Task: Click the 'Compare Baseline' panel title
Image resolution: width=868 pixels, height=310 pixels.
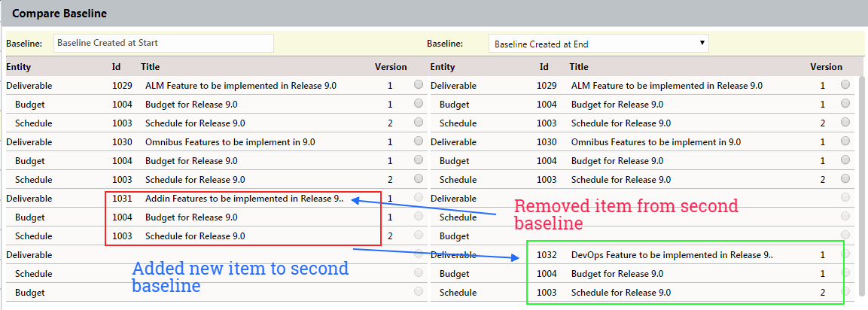Action: pos(59,14)
